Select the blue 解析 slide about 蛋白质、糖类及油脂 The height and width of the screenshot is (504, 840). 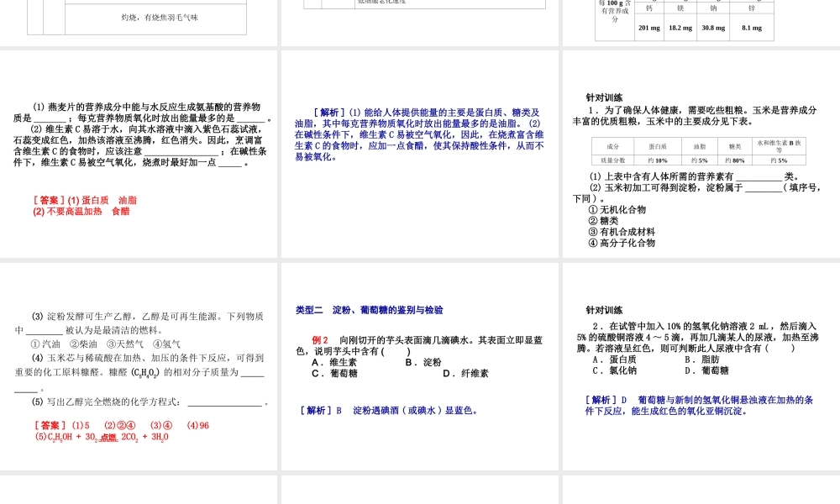[419, 154]
